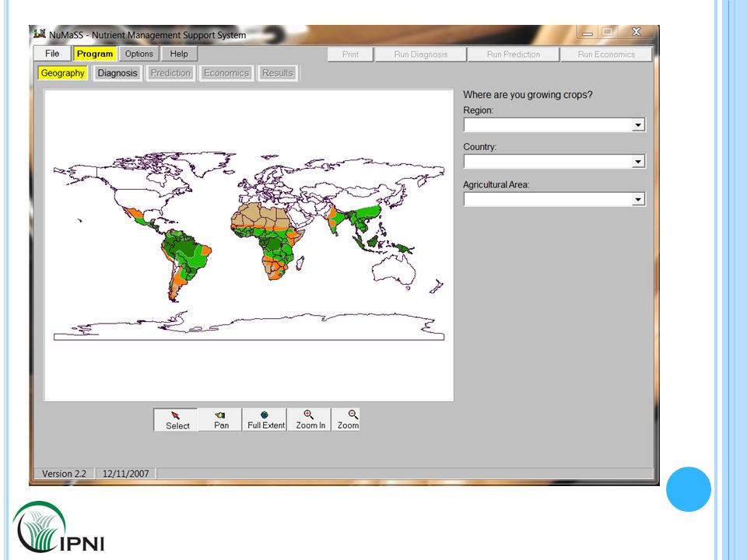
Task: Pick the Zoom Out magnifier tool
Action: tap(345, 419)
